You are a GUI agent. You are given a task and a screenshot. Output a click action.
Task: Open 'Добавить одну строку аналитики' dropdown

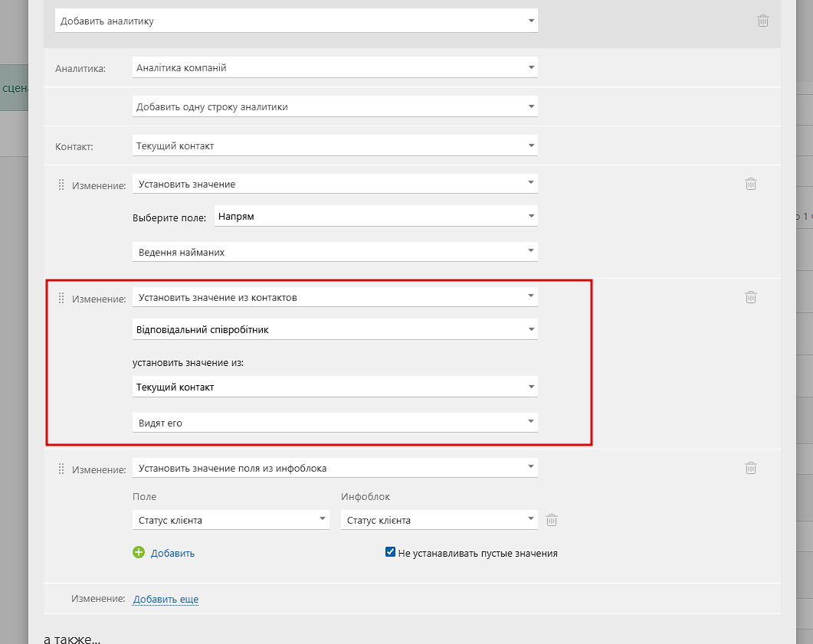tap(335, 106)
